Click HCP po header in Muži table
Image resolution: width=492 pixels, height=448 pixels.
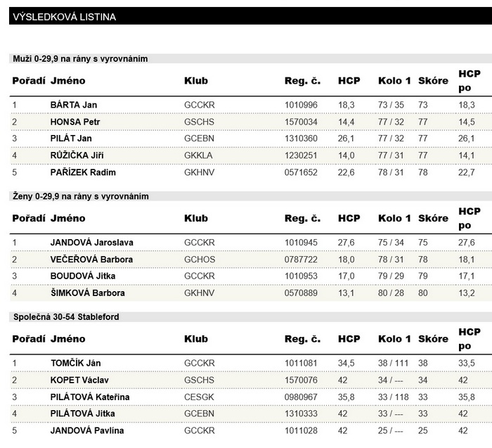click(470, 81)
